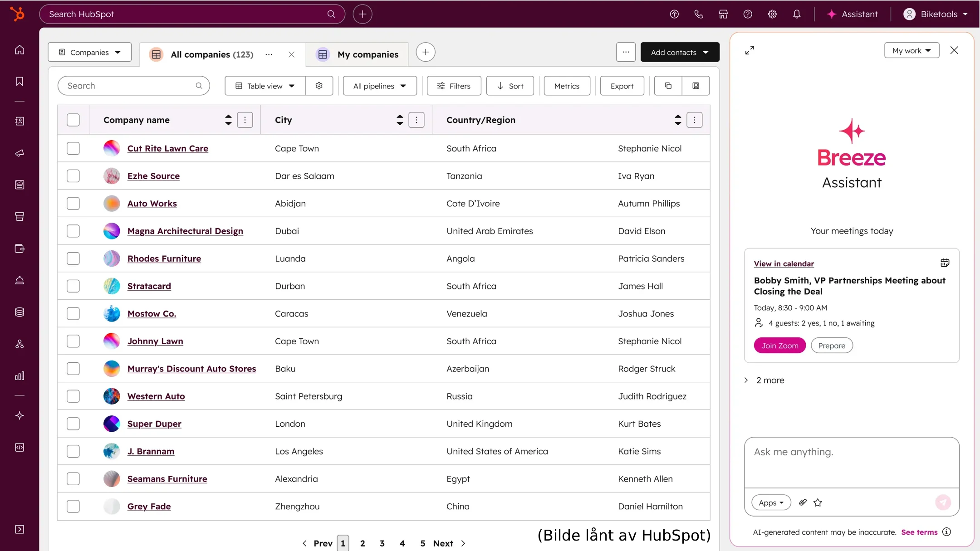The height and width of the screenshot is (551, 980).
Task: Open the Rhodes Furniture company record
Action: point(164,258)
